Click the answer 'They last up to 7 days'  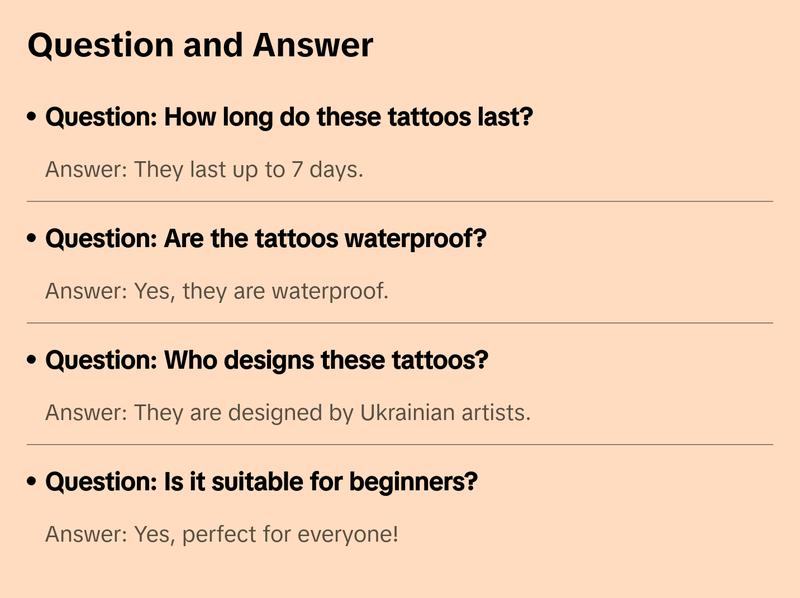[x=204, y=170]
